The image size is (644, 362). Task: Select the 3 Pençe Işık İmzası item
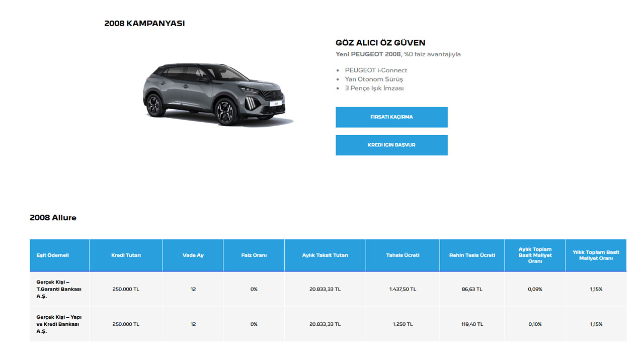coord(374,88)
